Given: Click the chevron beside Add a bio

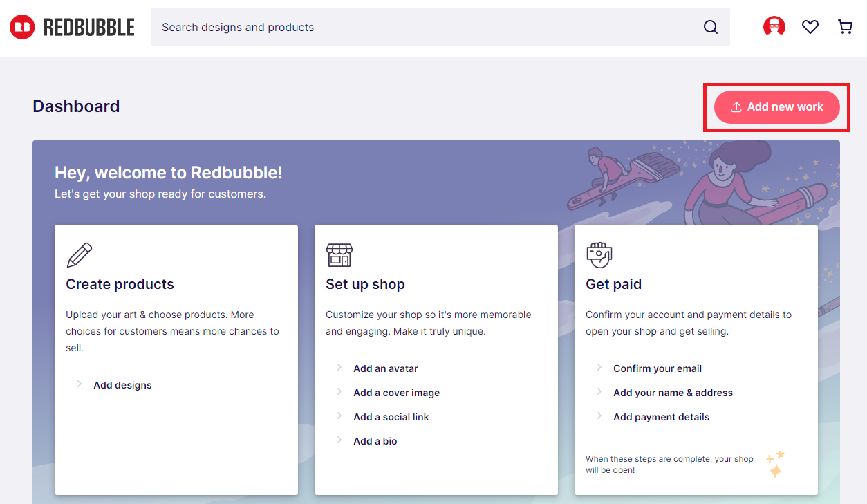Looking at the screenshot, I should click(339, 440).
